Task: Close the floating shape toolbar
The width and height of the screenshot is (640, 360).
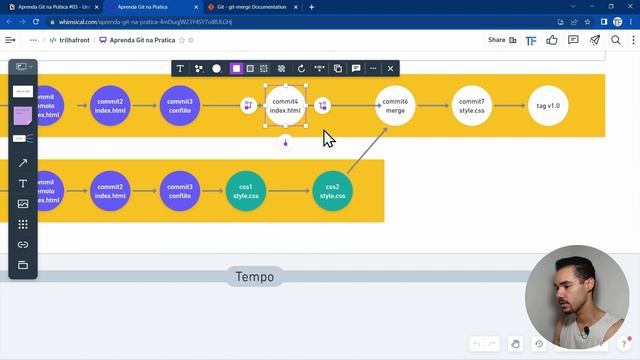Action: click(x=391, y=69)
